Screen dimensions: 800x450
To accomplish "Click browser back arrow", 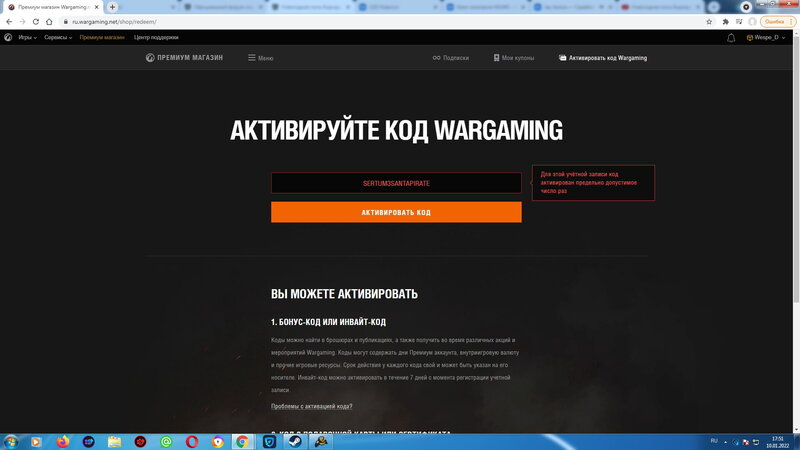I will (9, 22).
